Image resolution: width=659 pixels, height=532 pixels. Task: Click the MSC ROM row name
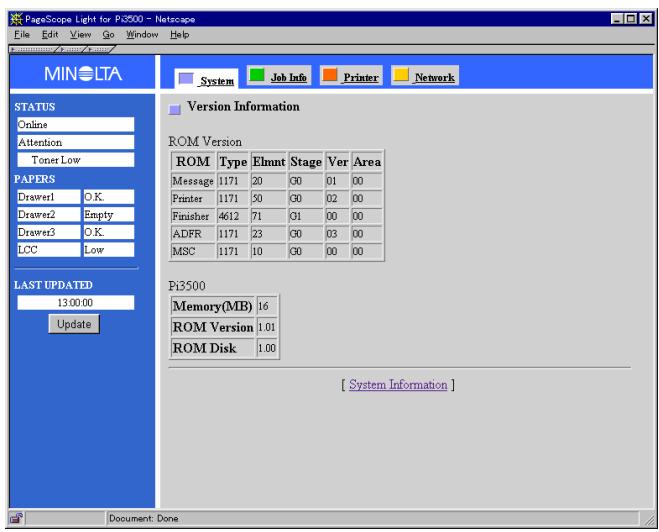(193, 251)
